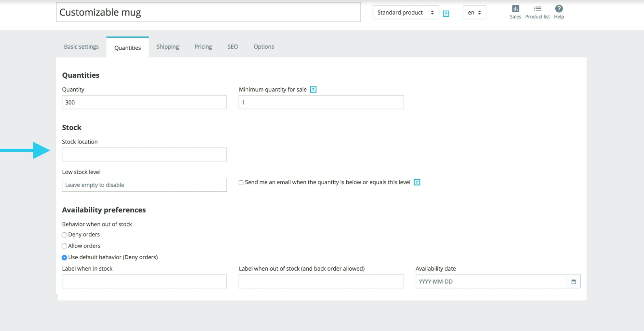The width and height of the screenshot is (644, 331).
Task: Go to the SEO tab
Action: coord(232,47)
